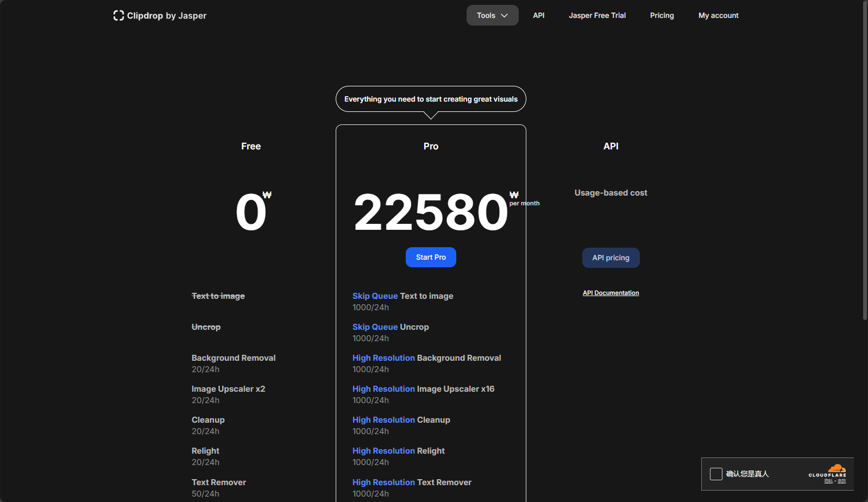Click 'Cleanup' in the Free plan
This screenshot has height=502, width=868.
point(208,420)
